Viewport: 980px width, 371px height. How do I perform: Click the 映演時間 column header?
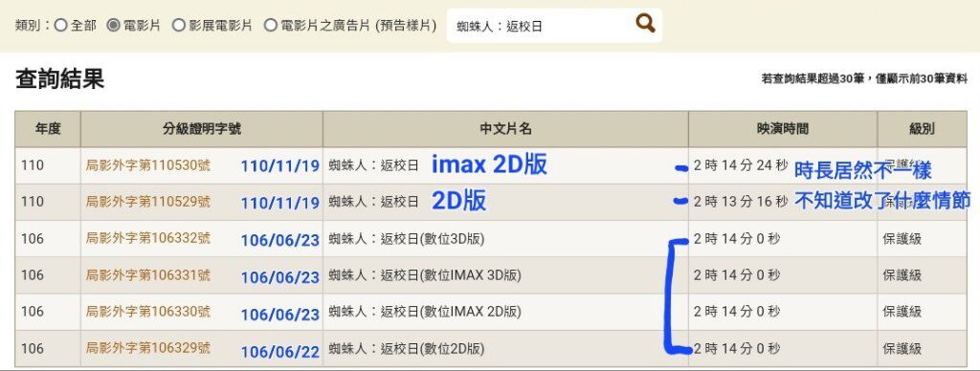783,129
